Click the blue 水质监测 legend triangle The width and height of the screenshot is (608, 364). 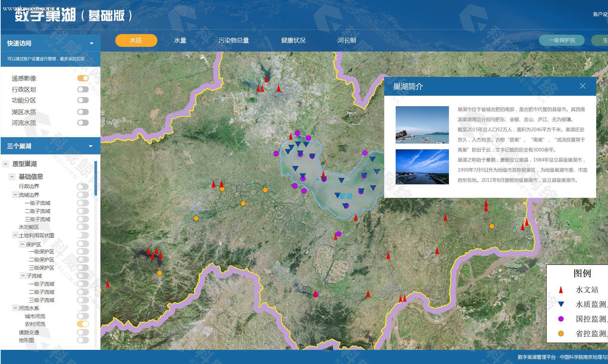[561, 304]
